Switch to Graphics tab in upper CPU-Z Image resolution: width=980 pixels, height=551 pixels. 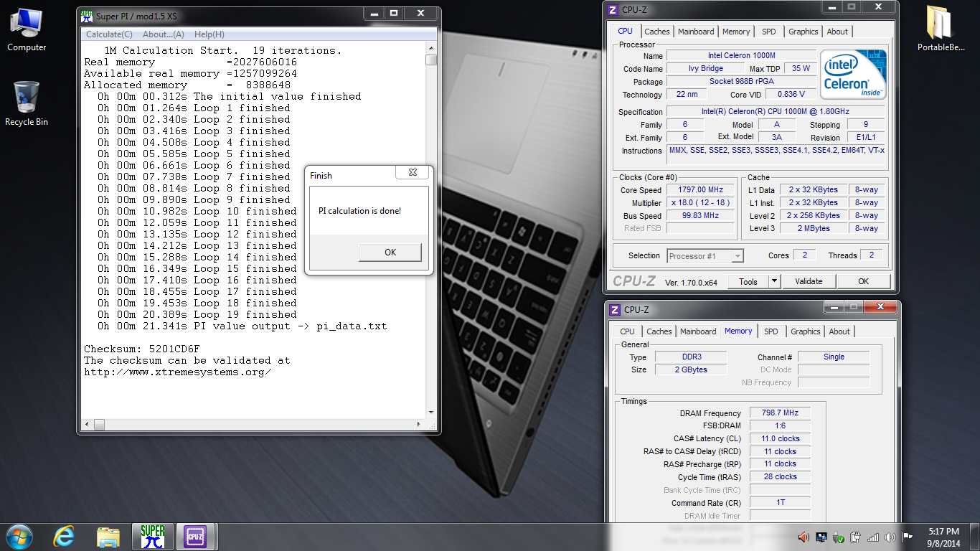(x=803, y=32)
